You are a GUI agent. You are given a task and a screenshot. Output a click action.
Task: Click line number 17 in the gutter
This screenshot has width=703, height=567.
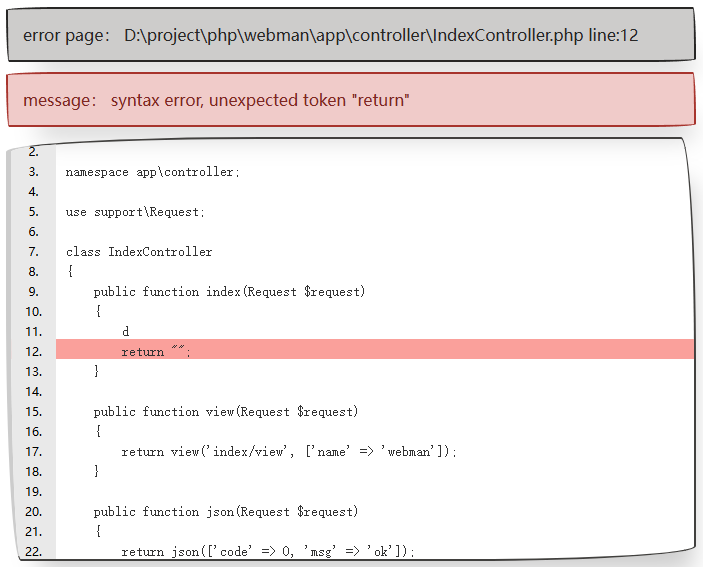33,451
